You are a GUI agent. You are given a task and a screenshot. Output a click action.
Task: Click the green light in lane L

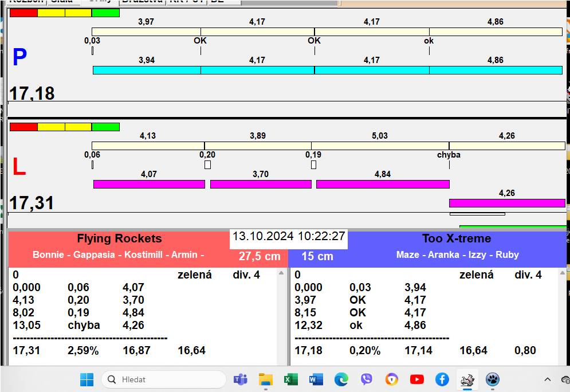[x=105, y=127]
